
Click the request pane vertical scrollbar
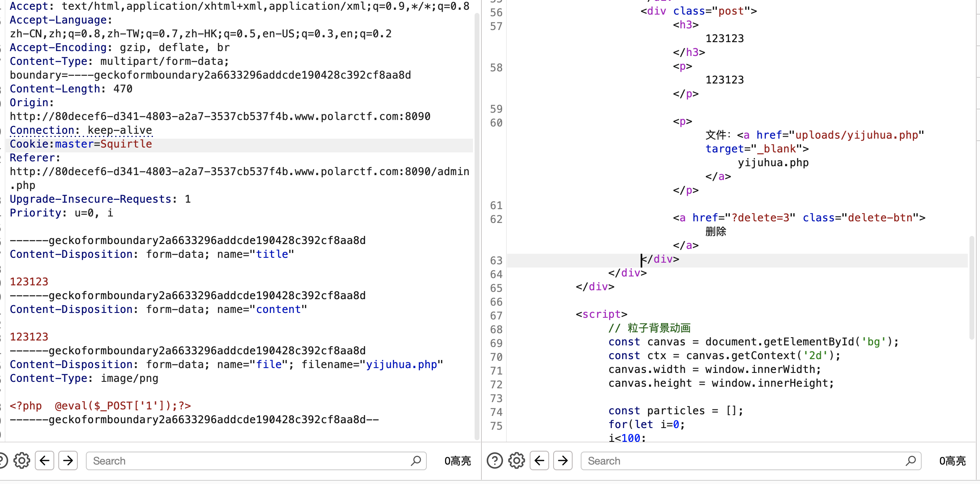point(477,227)
